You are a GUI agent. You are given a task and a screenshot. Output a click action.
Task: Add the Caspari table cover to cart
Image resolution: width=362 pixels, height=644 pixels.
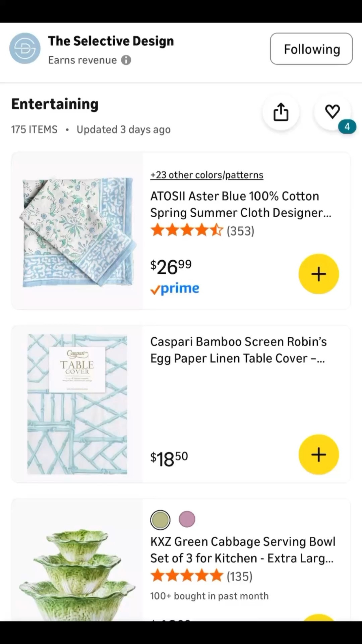pos(318,454)
